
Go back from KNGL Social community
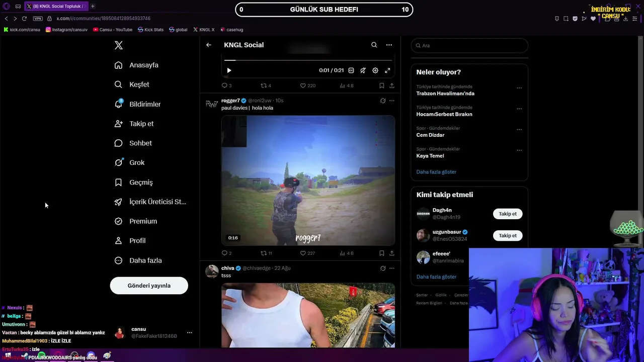pos(209,45)
